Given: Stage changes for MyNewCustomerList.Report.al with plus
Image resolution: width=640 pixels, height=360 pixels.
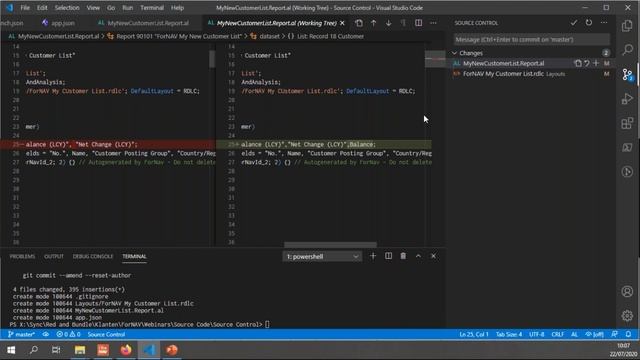Looking at the screenshot, I should click(x=596, y=63).
